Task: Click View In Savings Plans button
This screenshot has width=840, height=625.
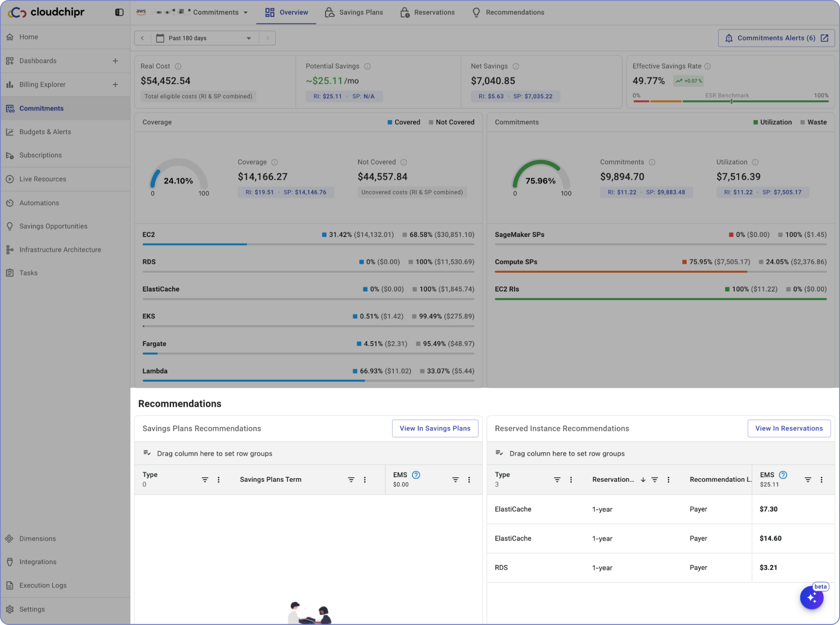Action: click(435, 428)
